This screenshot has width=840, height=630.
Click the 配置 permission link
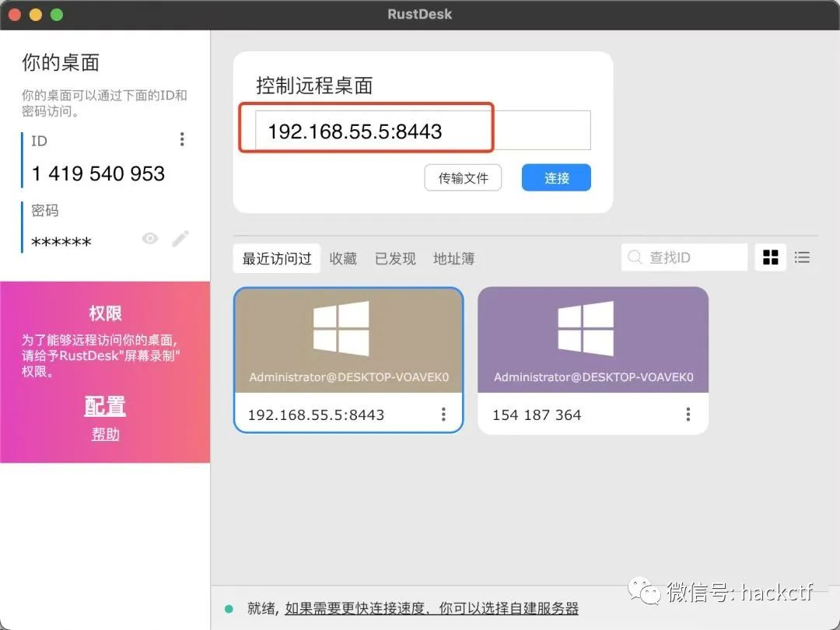tap(105, 406)
